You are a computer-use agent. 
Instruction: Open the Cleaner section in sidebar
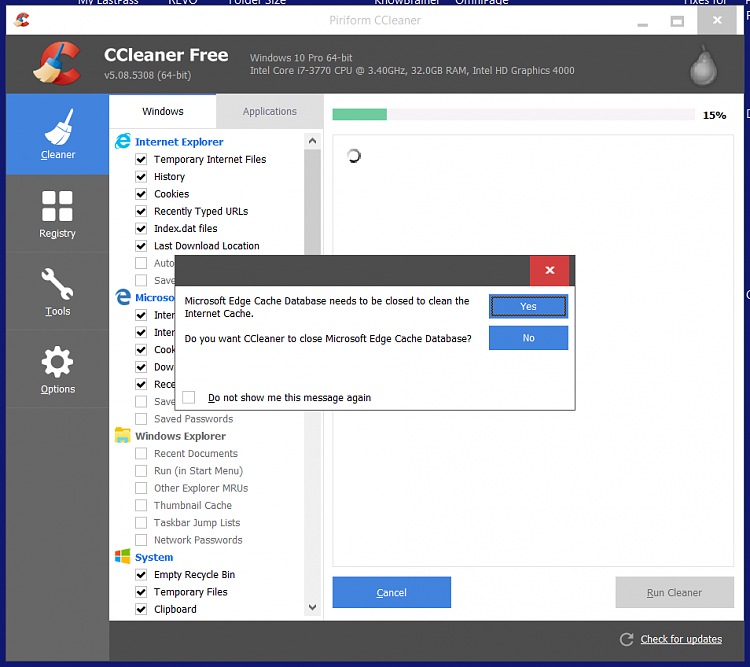57,134
